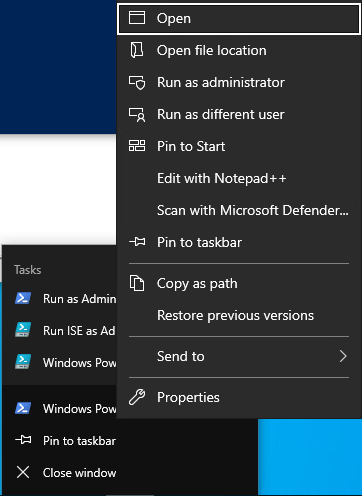Click the Copy as path documents icon
The width and height of the screenshot is (362, 496).
point(137,283)
